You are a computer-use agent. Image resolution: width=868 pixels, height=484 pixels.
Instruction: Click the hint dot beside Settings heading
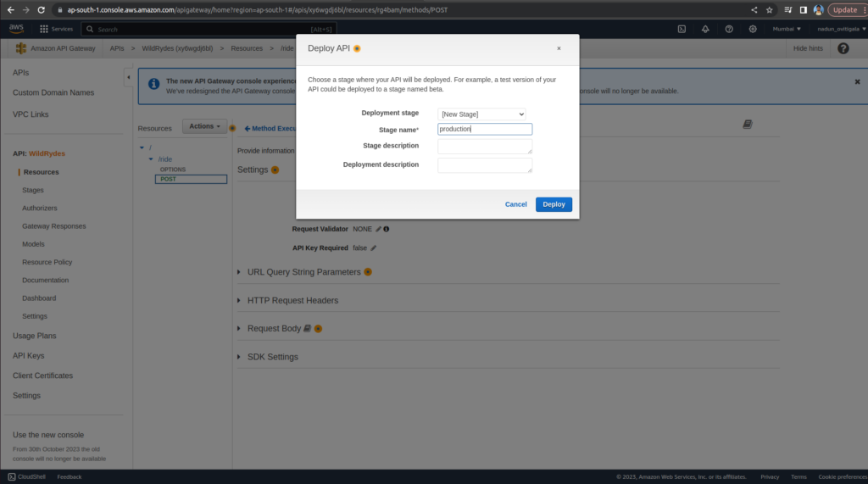275,170
